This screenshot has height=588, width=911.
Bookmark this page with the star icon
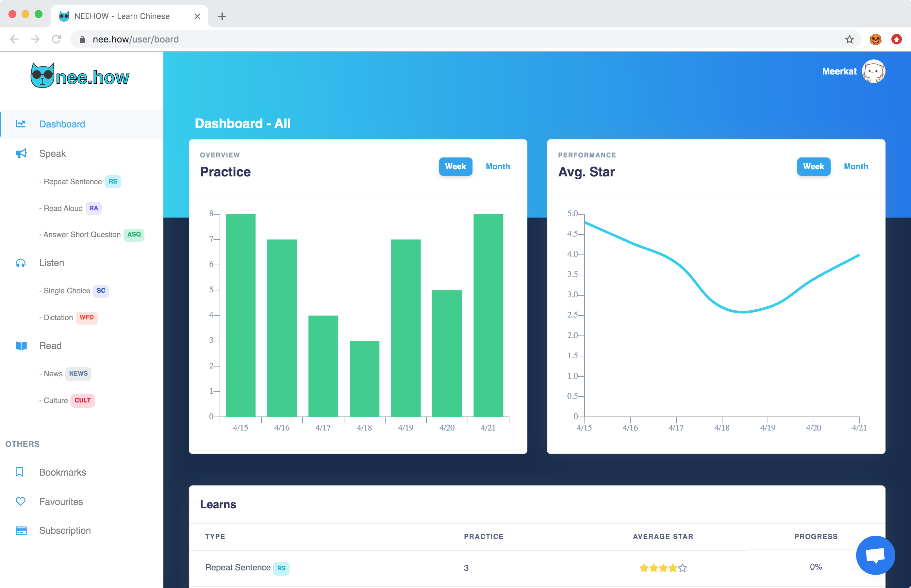849,39
